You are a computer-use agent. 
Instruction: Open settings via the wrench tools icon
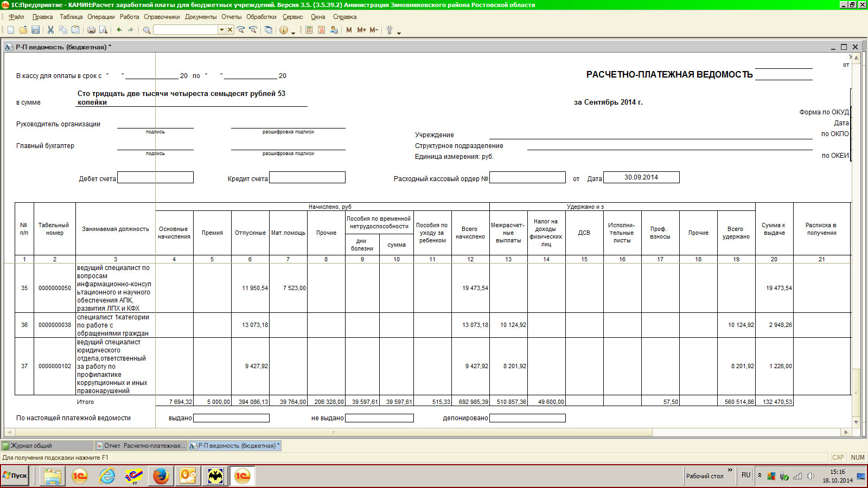(x=389, y=30)
